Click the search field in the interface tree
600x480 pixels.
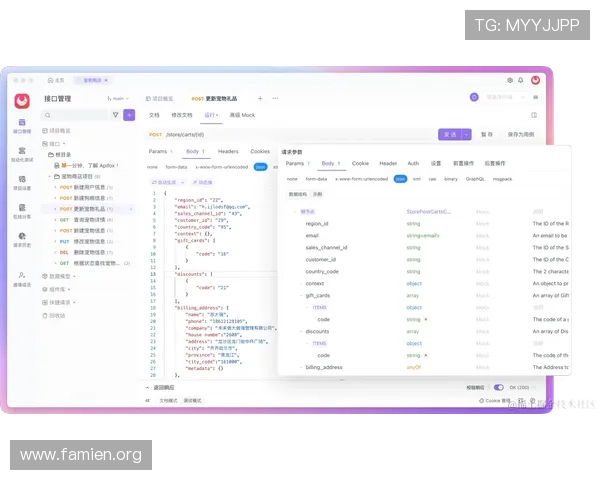click(76, 115)
